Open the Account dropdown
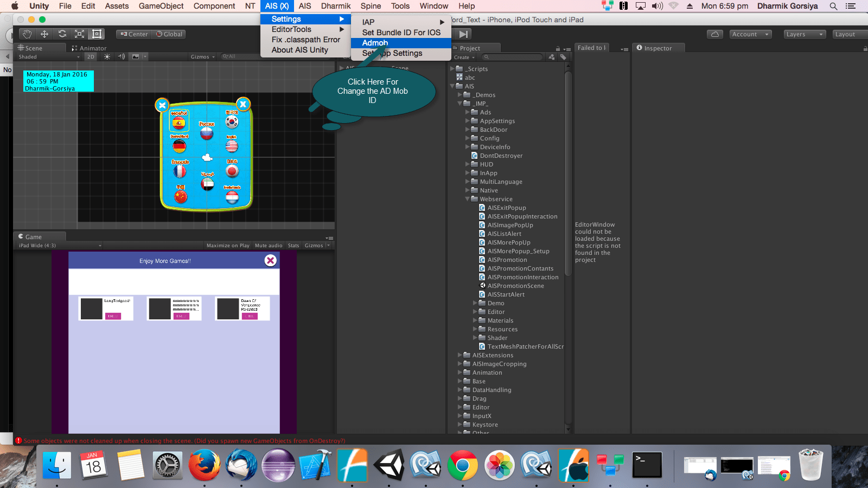Image resolution: width=868 pixels, height=488 pixels. click(x=750, y=34)
